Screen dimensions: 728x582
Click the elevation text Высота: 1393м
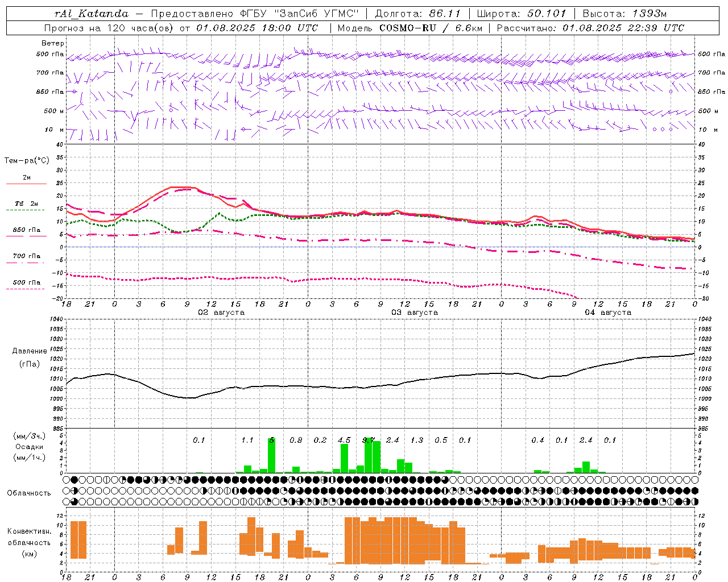pos(624,14)
